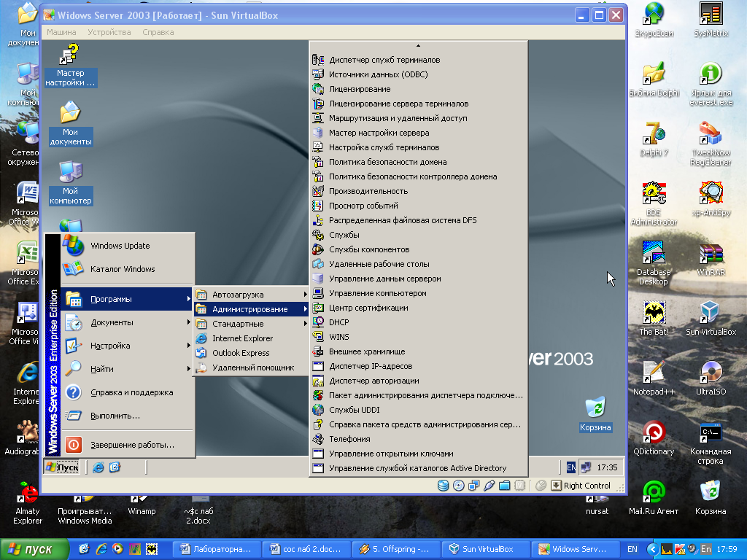Click Internet Explorer quick launch in guest taskbar

coord(98,467)
